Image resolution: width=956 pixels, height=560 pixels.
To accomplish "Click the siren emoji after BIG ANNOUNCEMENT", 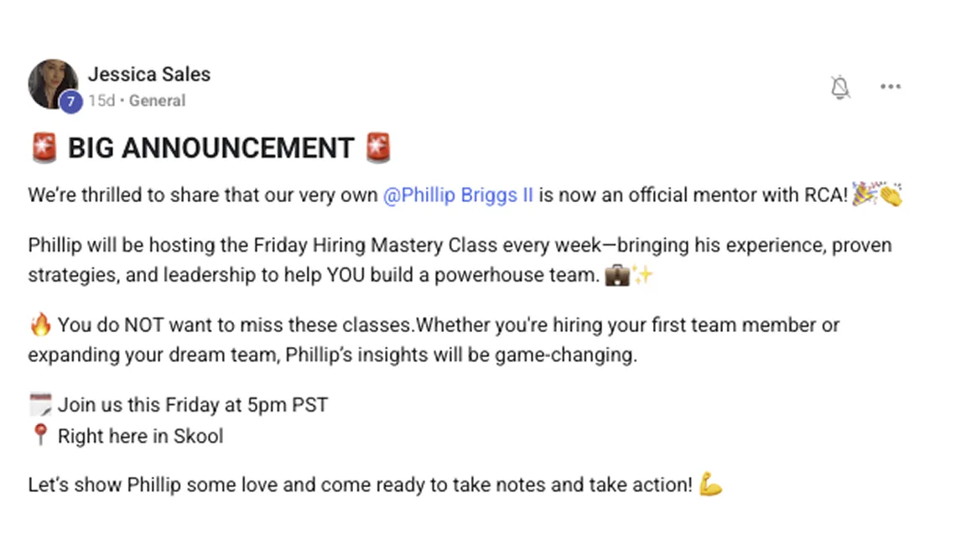I will (379, 148).
